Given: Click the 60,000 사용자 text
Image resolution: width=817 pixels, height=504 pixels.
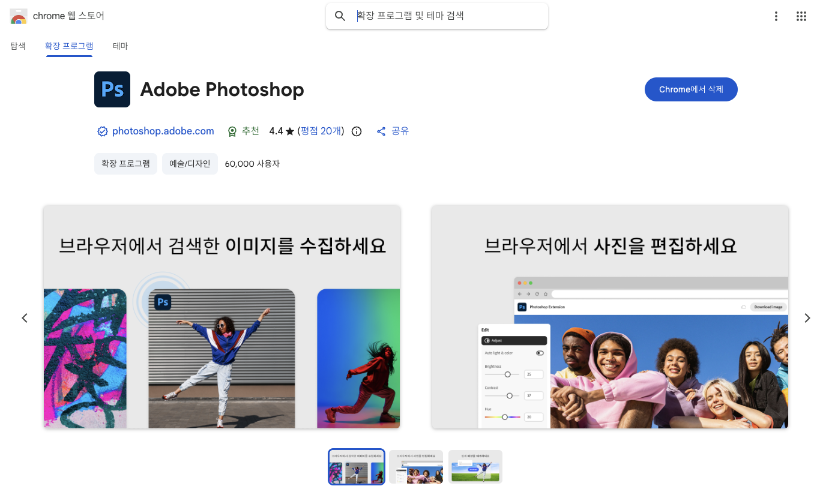Looking at the screenshot, I should [x=252, y=164].
